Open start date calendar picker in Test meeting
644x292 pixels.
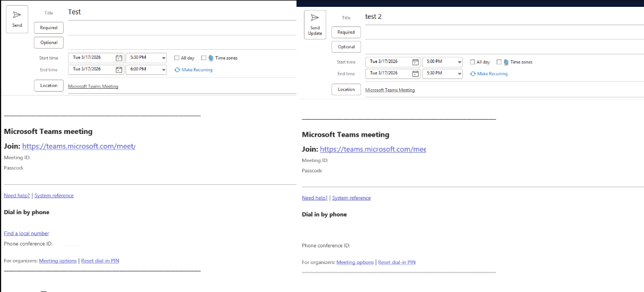[119, 58]
